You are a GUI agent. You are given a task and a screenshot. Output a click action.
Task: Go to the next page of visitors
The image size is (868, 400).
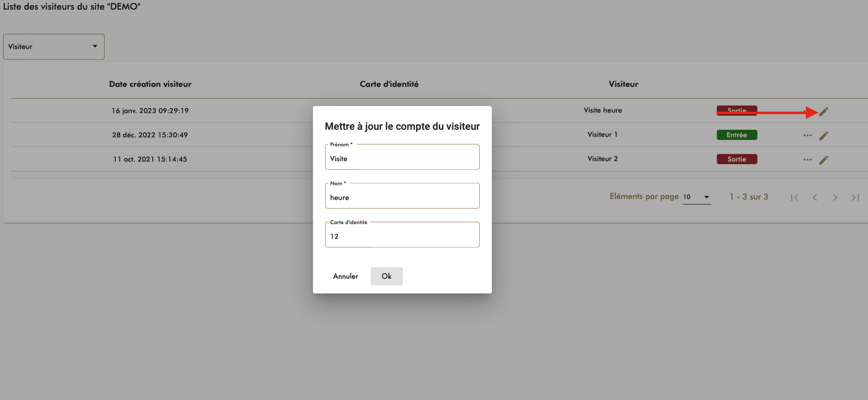tap(835, 197)
